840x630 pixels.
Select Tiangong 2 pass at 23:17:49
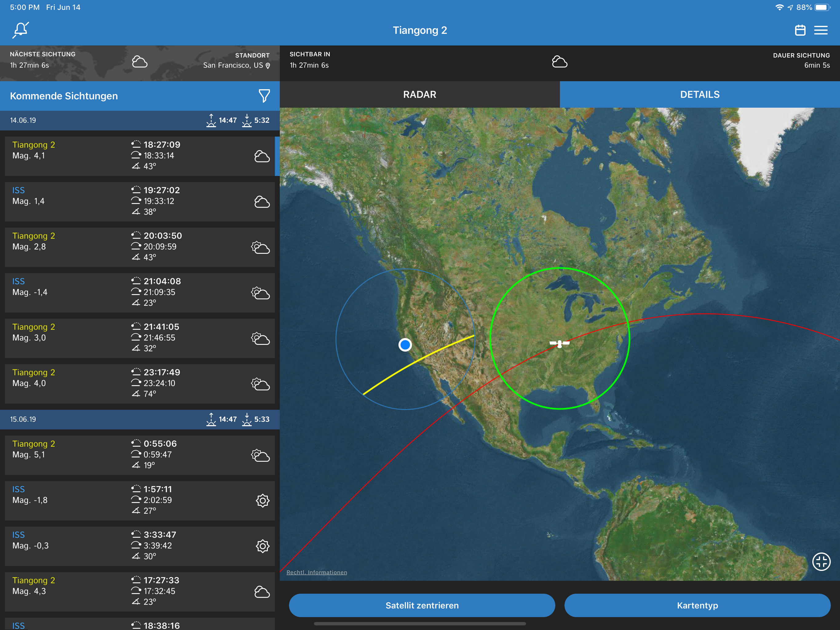point(140,384)
